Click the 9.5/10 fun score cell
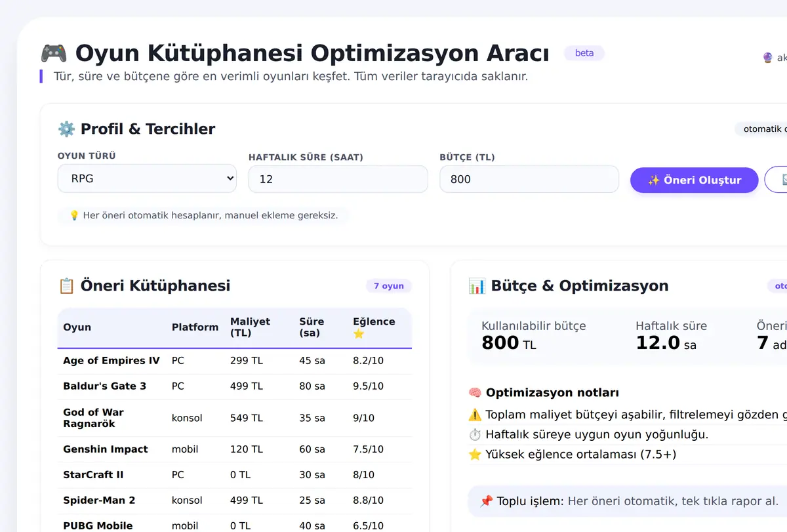This screenshot has width=787, height=532. click(368, 386)
